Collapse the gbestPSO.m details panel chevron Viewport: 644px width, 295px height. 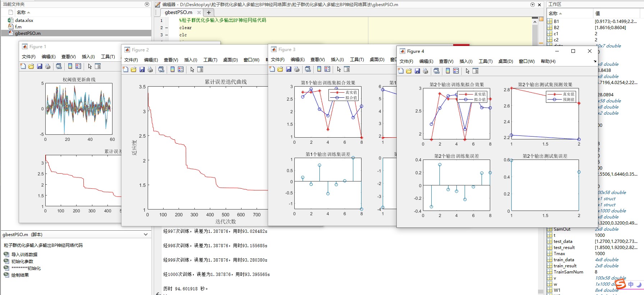[x=146, y=235]
